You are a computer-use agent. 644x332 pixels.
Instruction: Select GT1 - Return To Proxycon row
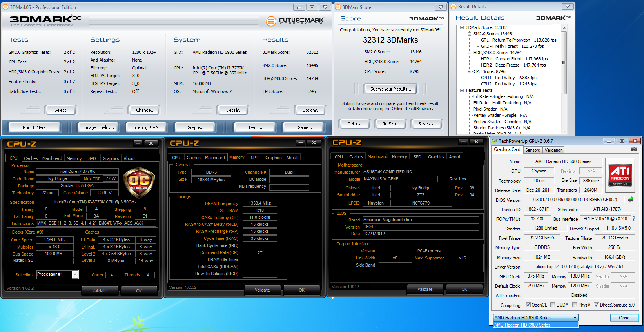(519, 40)
